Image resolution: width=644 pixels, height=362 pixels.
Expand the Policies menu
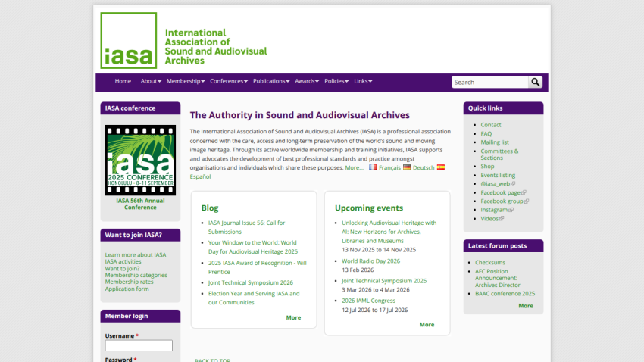(x=336, y=81)
